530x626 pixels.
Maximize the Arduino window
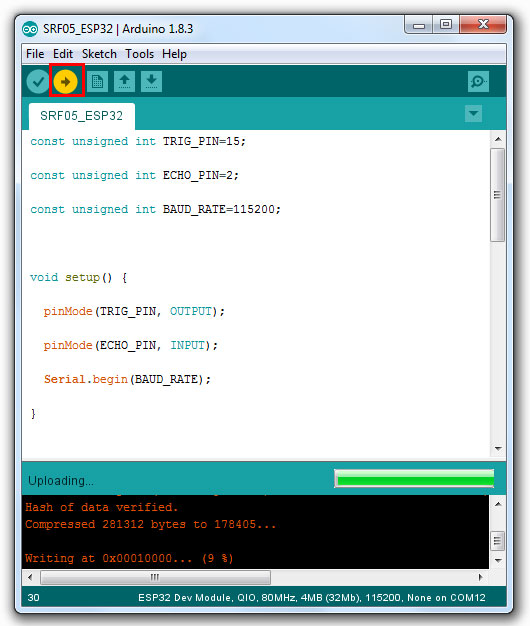pos(446,25)
